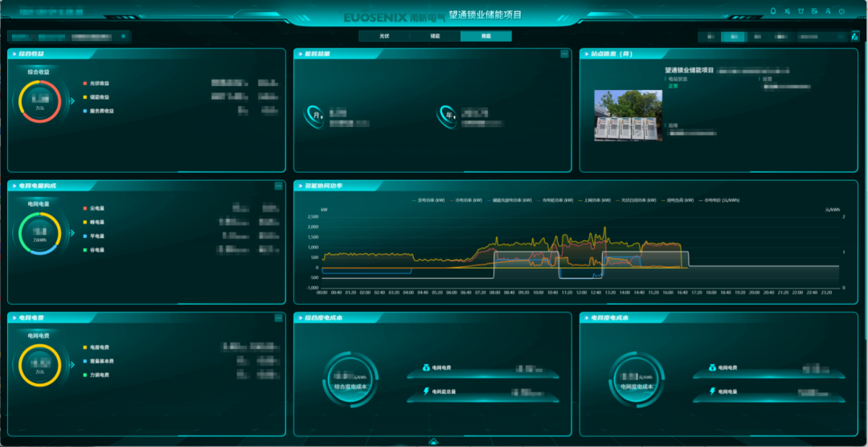Open the notification bell in header
This screenshot has height=447, width=868.
pyautogui.click(x=773, y=11)
